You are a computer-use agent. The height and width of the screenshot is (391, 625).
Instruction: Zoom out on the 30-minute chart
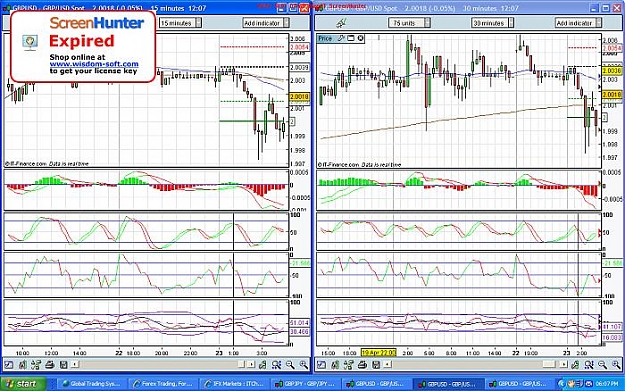pyautogui.click(x=602, y=364)
